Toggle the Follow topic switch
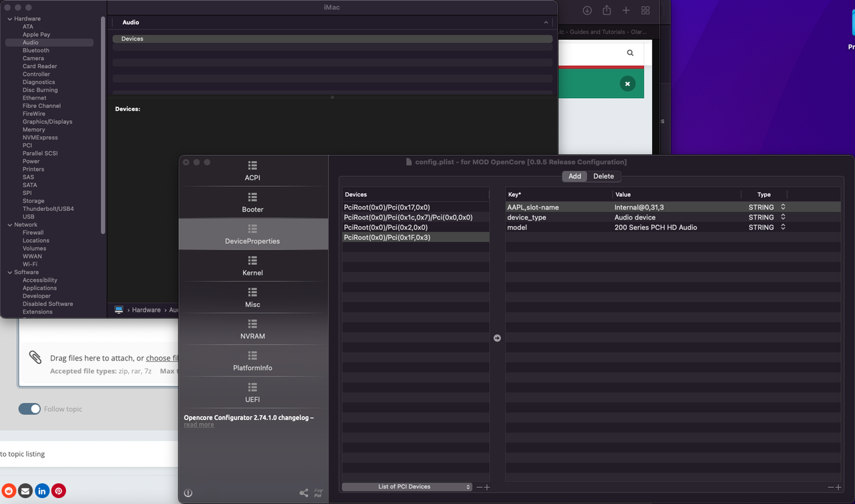Image resolution: width=855 pixels, height=504 pixels. 29,409
